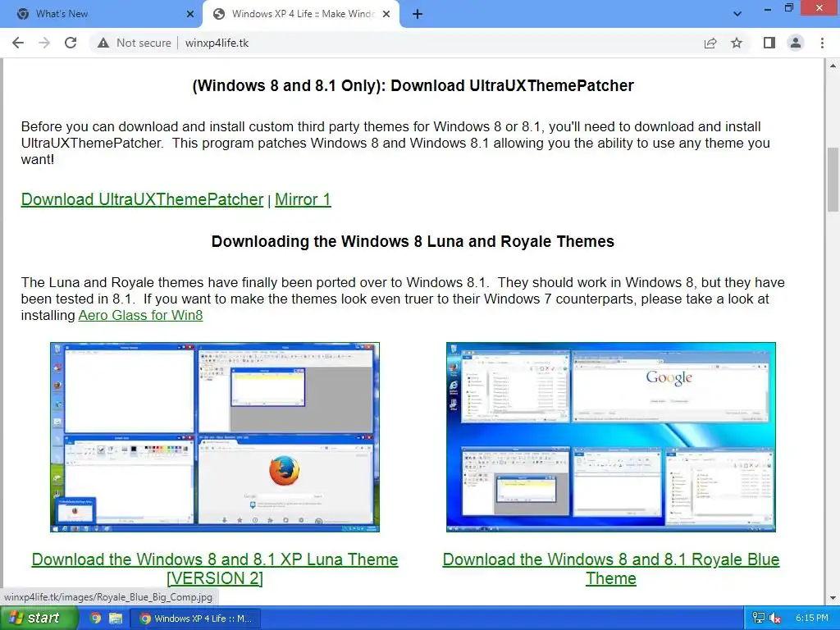The image size is (840, 630).
Task: Go back to the previous page
Action: pos(18,43)
